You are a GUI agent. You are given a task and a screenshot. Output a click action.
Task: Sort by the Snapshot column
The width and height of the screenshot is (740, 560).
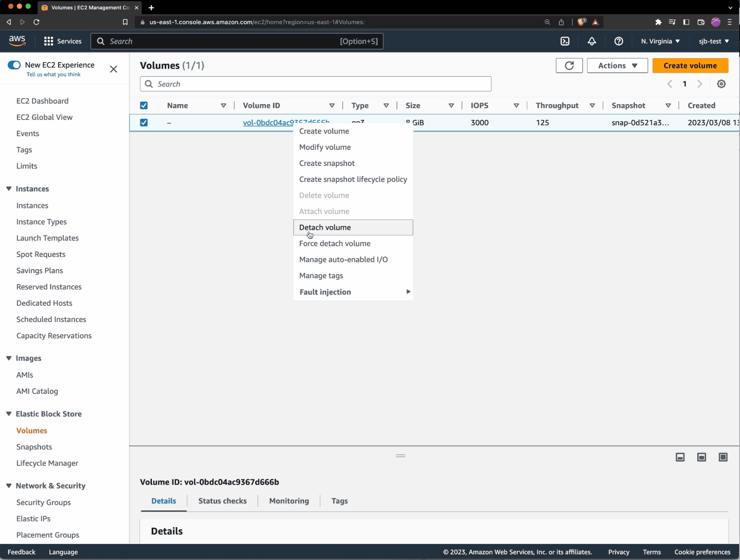tap(668, 105)
